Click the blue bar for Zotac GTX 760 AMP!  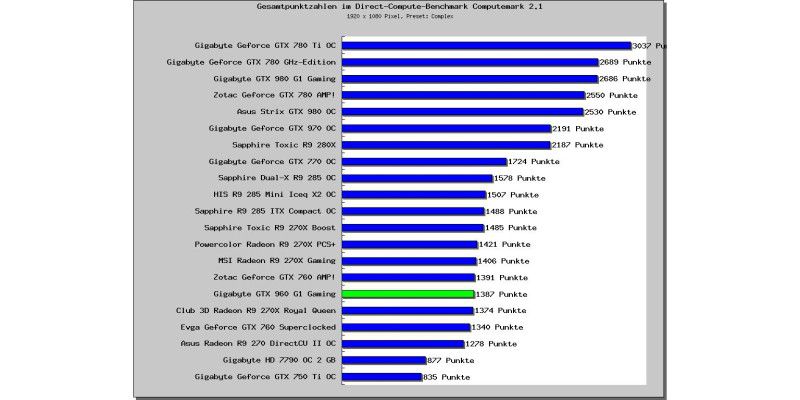(409, 277)
